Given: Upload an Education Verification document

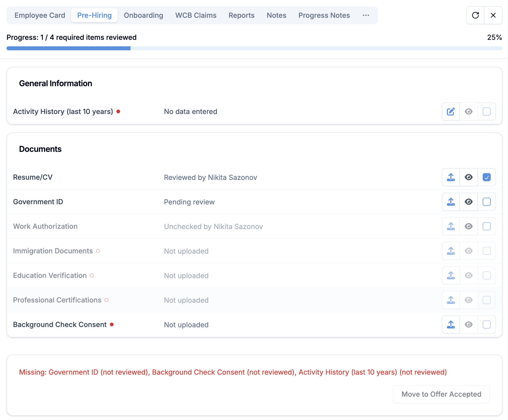Looking at the screenshot, I should click(x=451, y=275).
